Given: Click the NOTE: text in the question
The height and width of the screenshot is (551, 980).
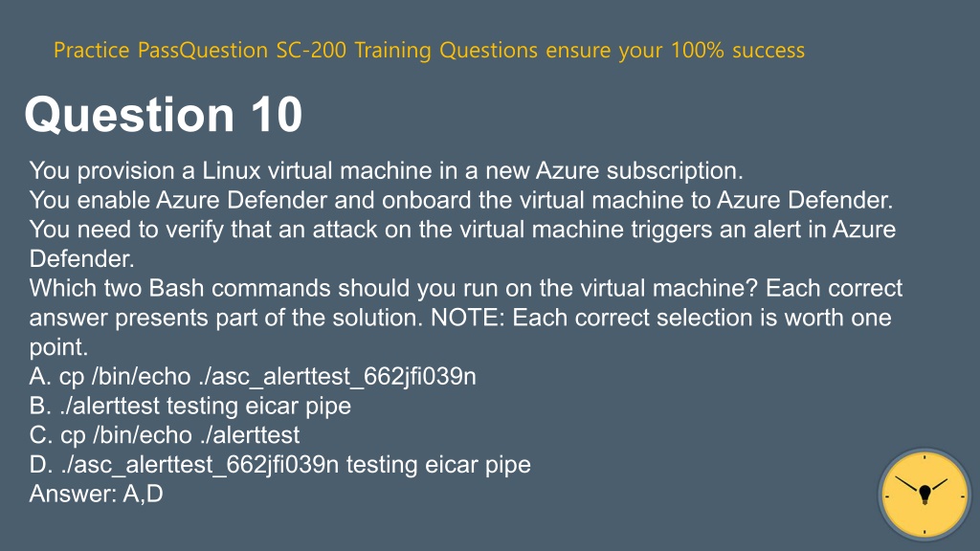Looking at the screenshot, I should [467, 318].
